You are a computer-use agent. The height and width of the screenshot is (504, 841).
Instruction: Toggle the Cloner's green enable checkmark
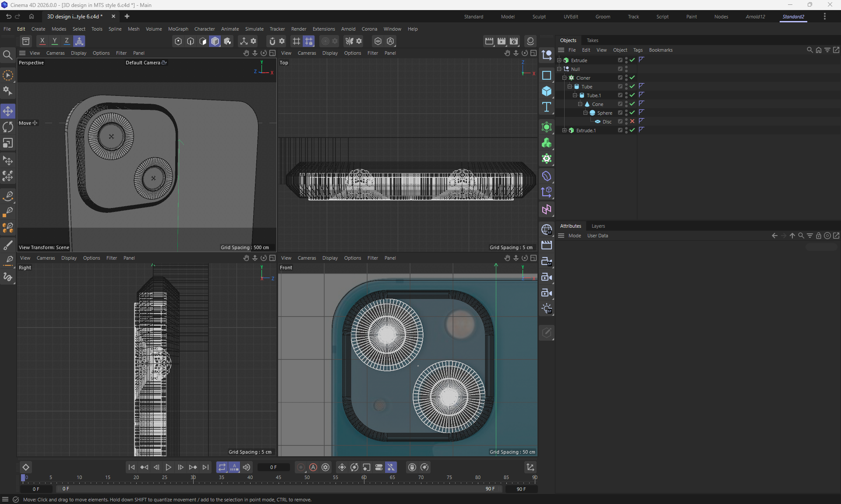tap(632, 78)
